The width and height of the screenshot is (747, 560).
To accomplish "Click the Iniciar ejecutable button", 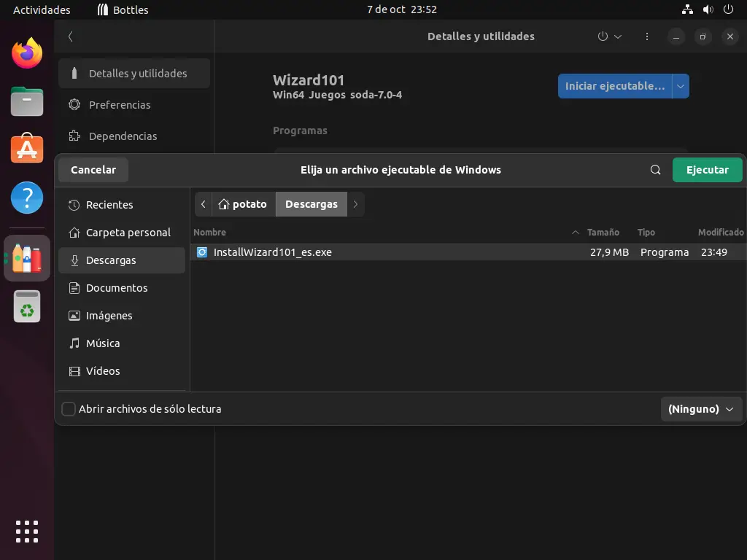I will [614, 86].
